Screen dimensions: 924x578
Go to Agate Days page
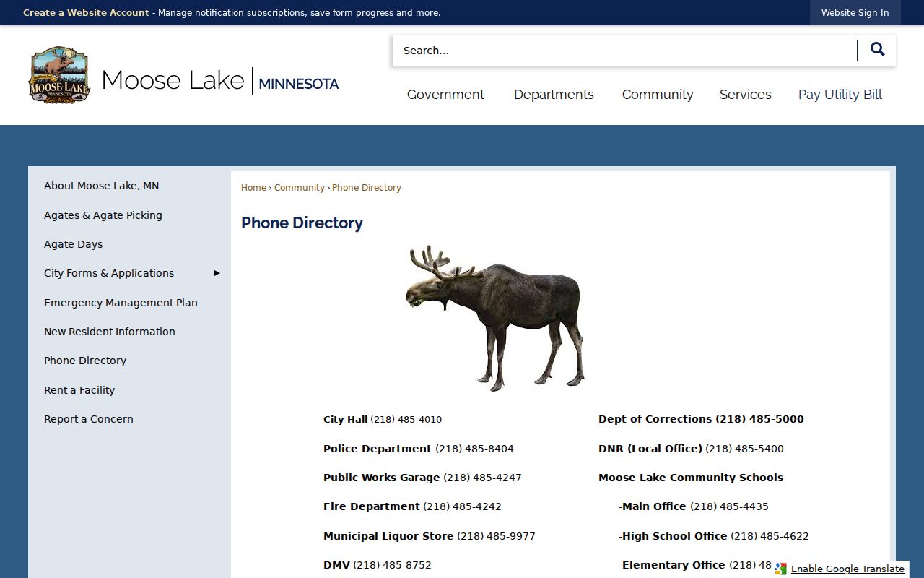pyautogui.click(x=73, y=244)
